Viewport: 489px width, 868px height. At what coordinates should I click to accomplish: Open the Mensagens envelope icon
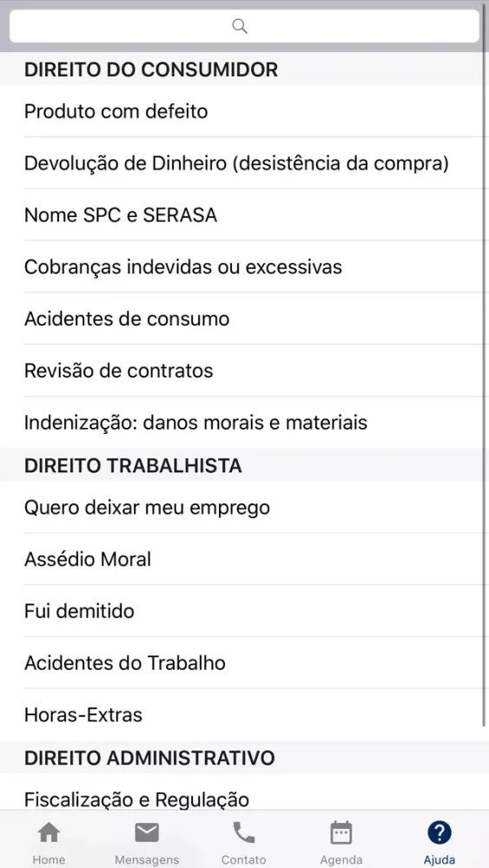click(147, 832)
